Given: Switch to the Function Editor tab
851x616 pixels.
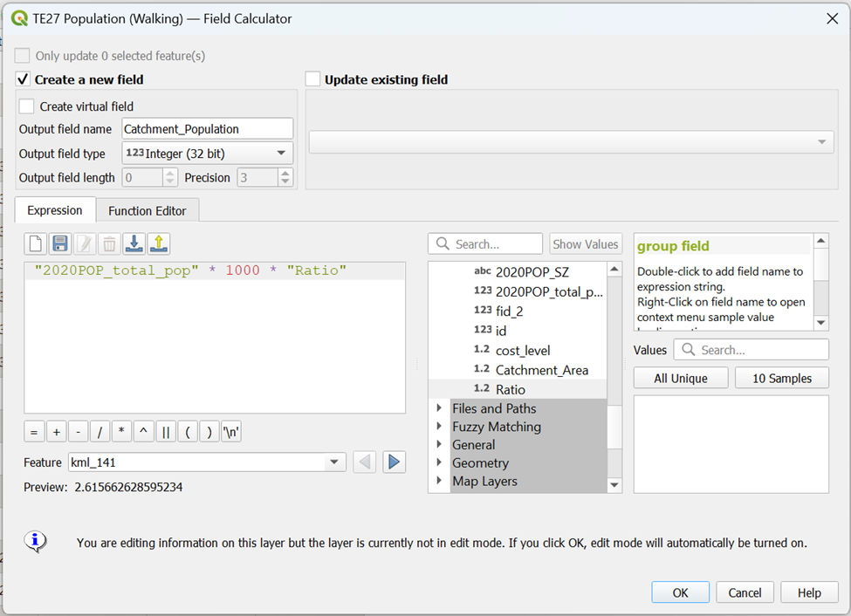Looking at the screenshot, I should pos(147,210).
